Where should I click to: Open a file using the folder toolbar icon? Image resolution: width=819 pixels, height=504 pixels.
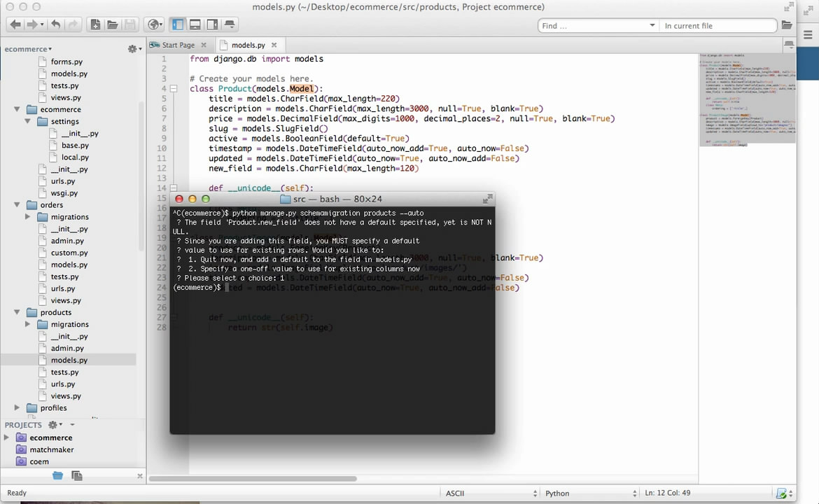point(112,24)
